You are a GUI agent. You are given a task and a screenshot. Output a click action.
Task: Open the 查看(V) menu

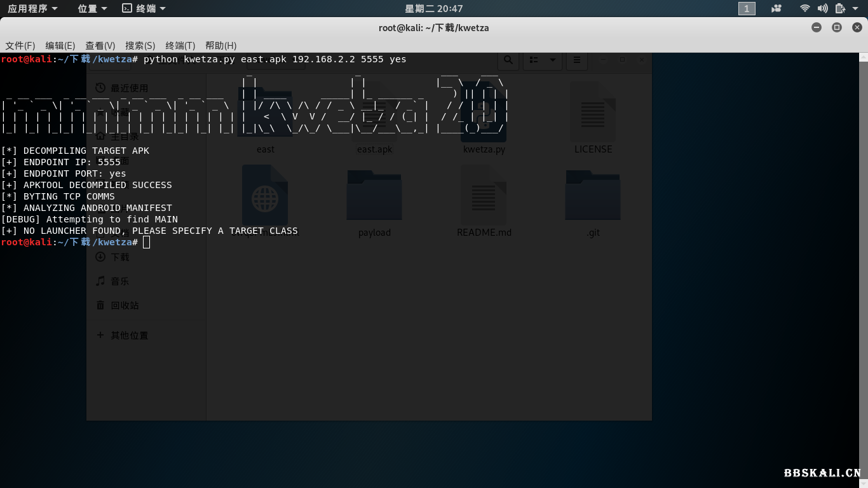tap(100, 45)
